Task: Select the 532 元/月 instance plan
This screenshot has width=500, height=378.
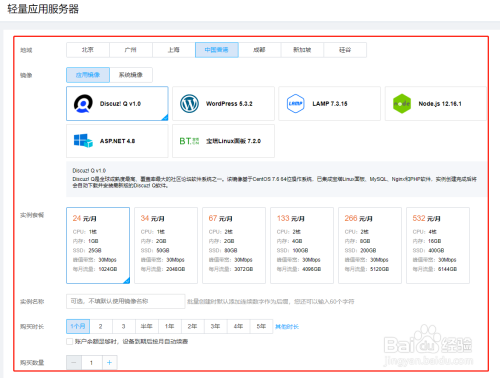Action: tap(438, 245)
